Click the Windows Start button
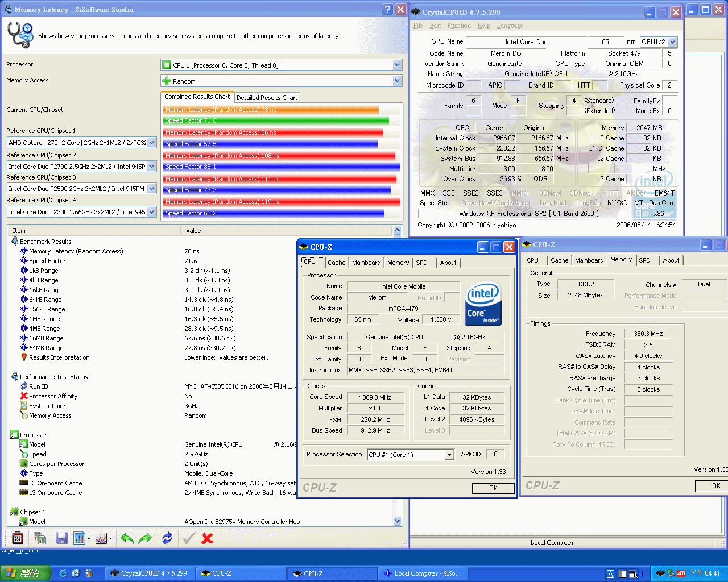Screen dimensions: 728x582 pos(26,573)
